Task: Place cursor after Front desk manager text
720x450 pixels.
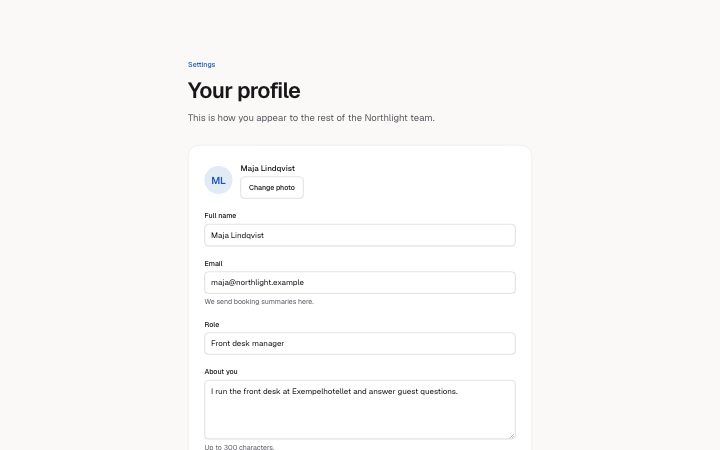Action: click(285, 343)
